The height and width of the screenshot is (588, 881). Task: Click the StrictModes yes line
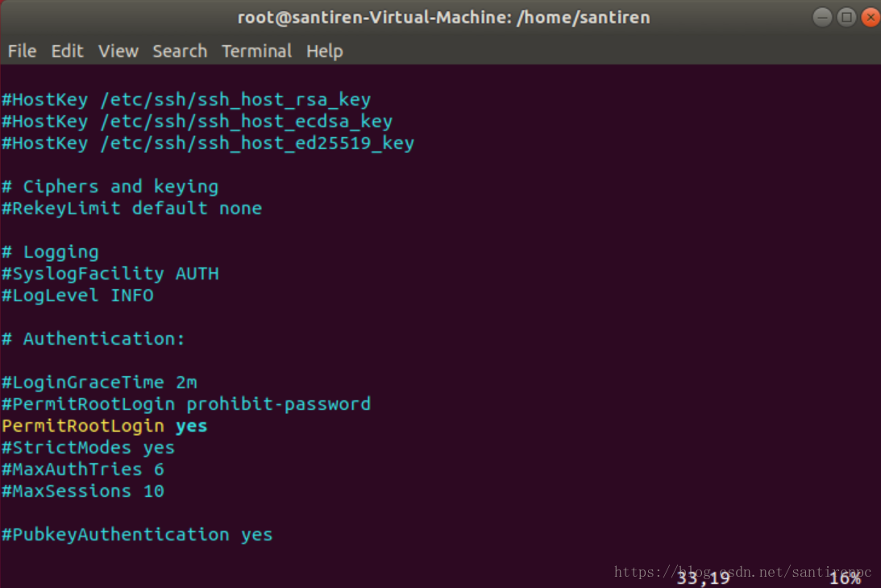click(x=87, y=447)
